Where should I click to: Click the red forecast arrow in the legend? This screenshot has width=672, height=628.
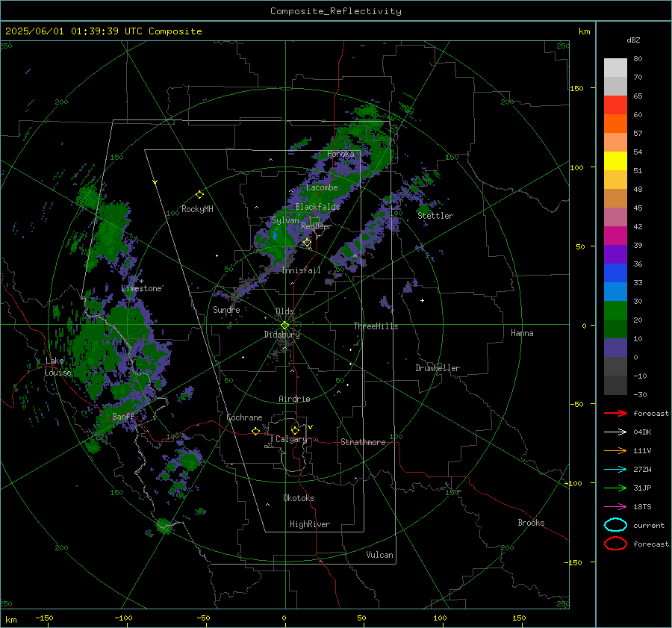point(615,413)
